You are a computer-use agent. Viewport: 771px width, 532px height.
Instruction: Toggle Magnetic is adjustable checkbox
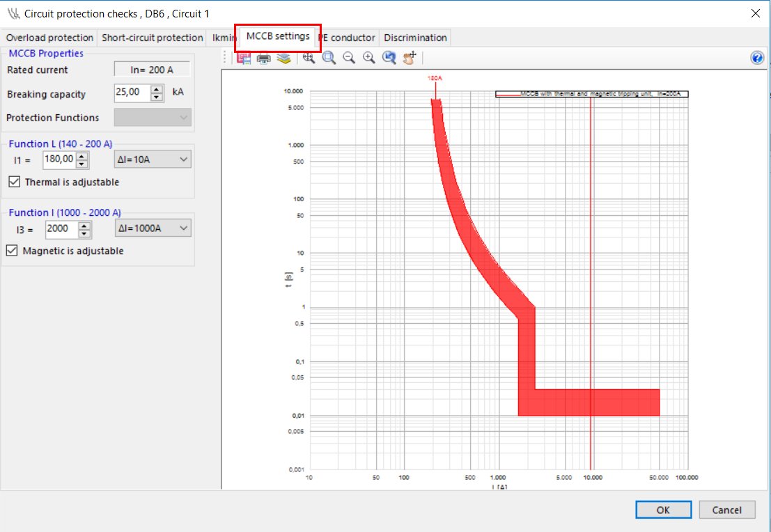[x=12, y=251]
